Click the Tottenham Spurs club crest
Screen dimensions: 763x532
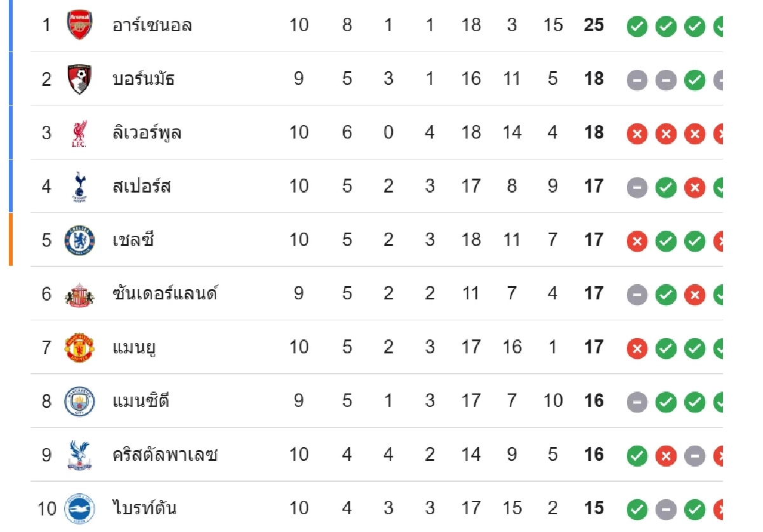pyautogui.click(x=79, y=186)
